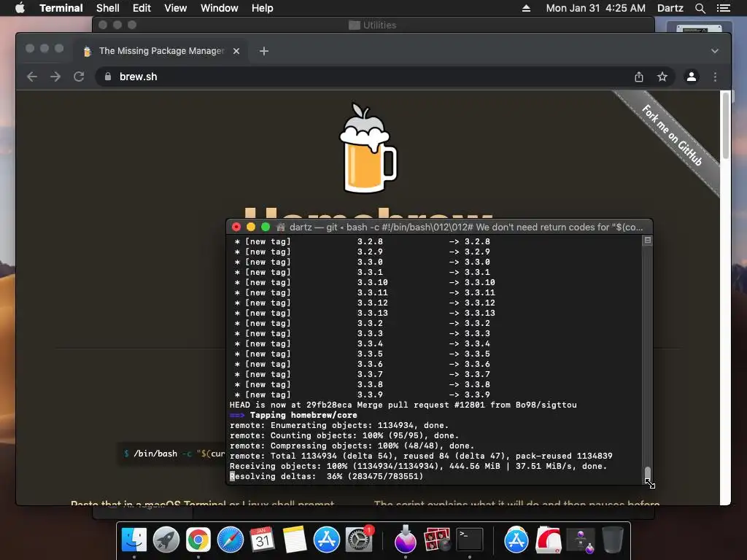Go back in Chrome

pos(32,77)
